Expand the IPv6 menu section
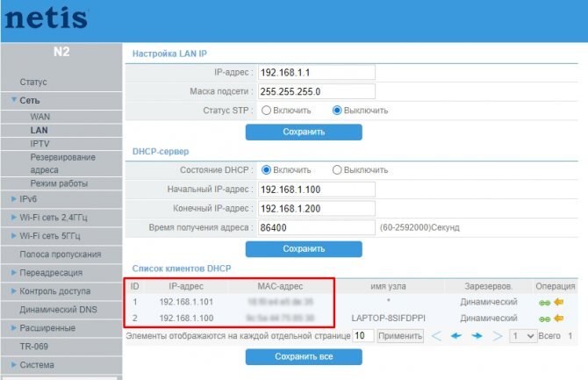 pyautogui.click(x=14, y=199)
